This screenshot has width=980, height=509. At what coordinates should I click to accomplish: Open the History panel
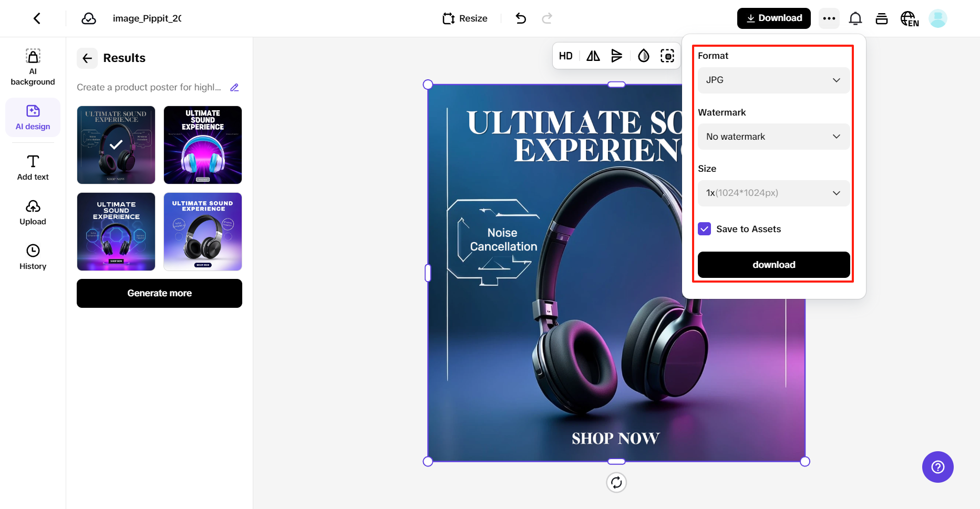tap(33, 257)
